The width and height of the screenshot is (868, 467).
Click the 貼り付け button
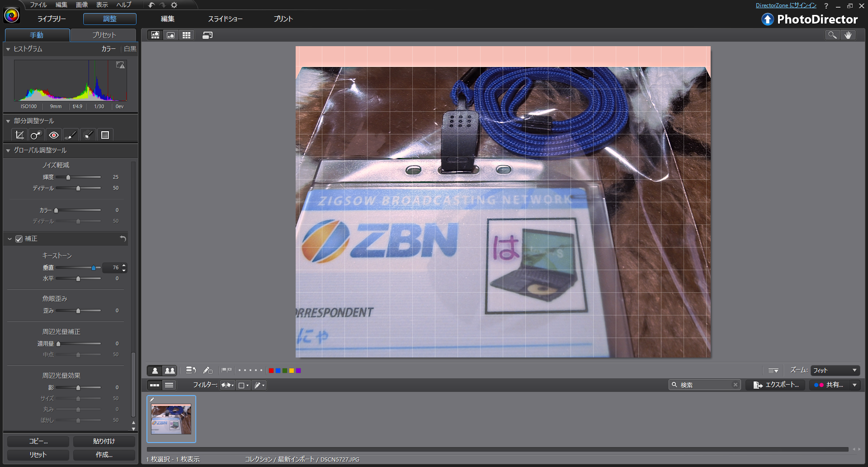[x=104, y=441]
